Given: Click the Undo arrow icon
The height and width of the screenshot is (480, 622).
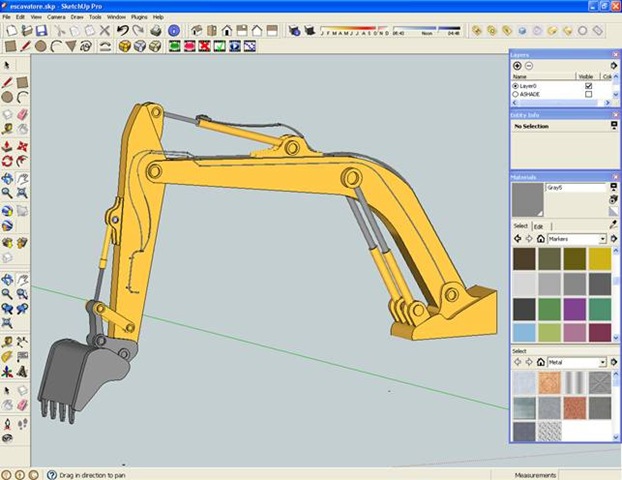Looking at the screenshot, I should (x=122, y=31).
